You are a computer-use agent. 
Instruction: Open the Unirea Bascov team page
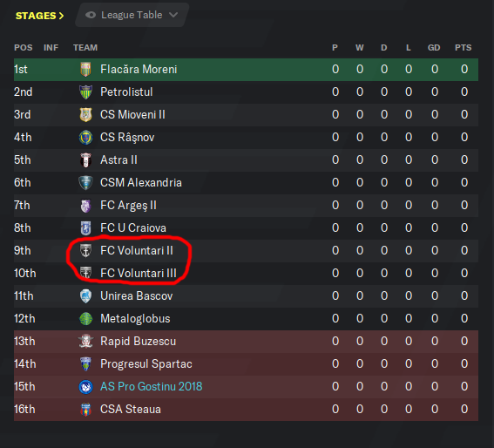tap(137, 296)
